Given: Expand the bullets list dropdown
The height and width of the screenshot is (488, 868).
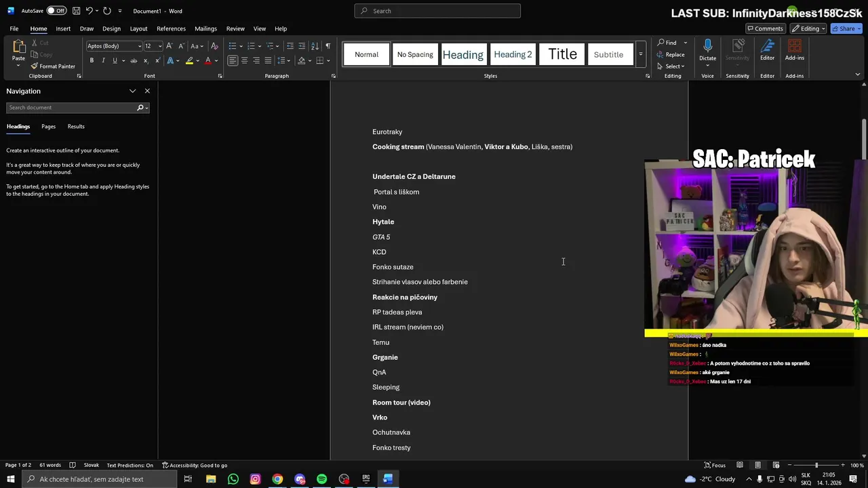Looking at the screenshot, I should tap(240, 46).
